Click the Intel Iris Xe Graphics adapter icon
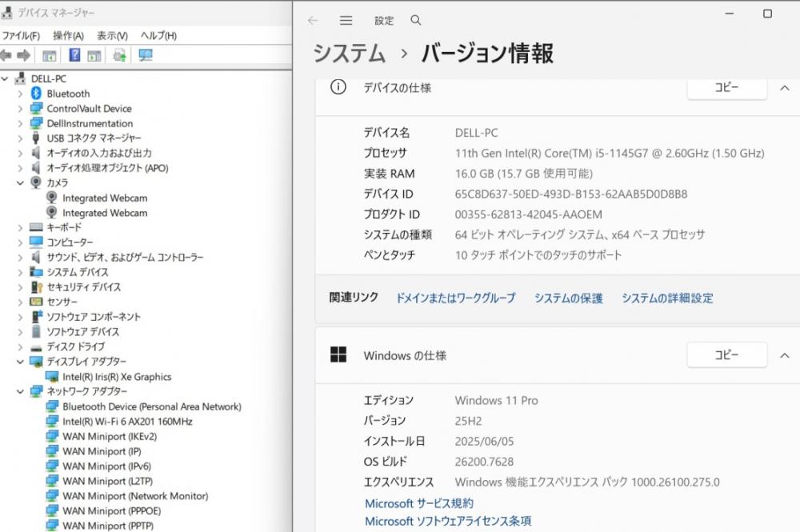800x532 pixels. (x=51, y=377)
